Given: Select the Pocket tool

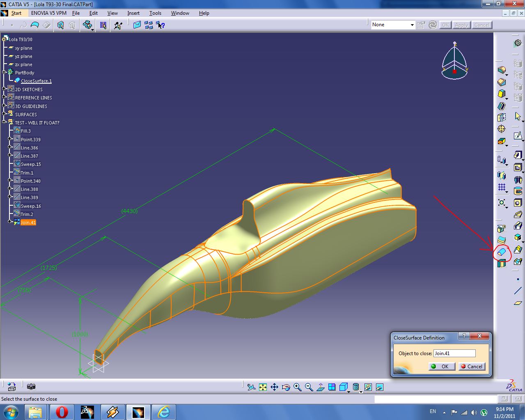Looking at the screenshot, I should [518, 168].
